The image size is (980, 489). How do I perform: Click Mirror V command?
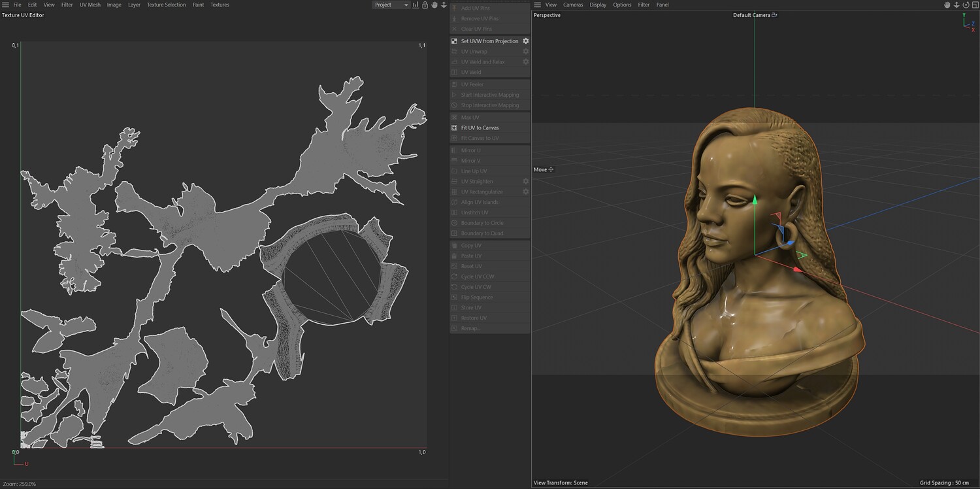click(x=490, y=161)
